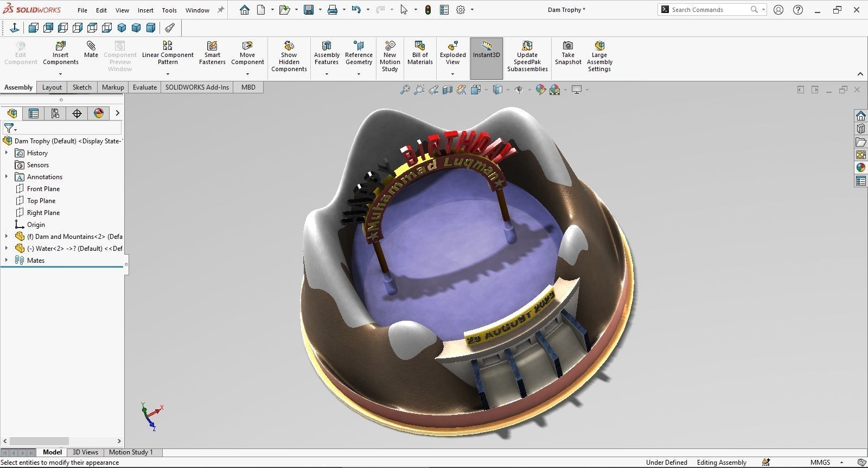
Task: Expand the Annotations tree node
Action: pos(7,177)
